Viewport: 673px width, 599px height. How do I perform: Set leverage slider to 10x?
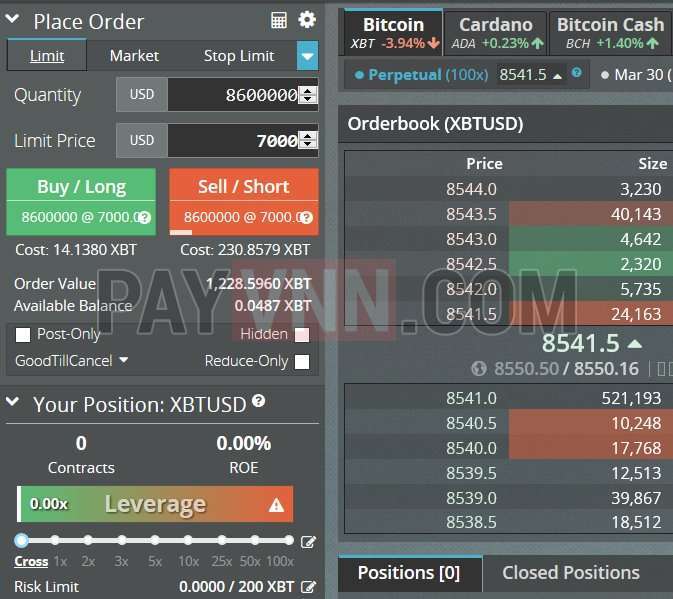187,540
